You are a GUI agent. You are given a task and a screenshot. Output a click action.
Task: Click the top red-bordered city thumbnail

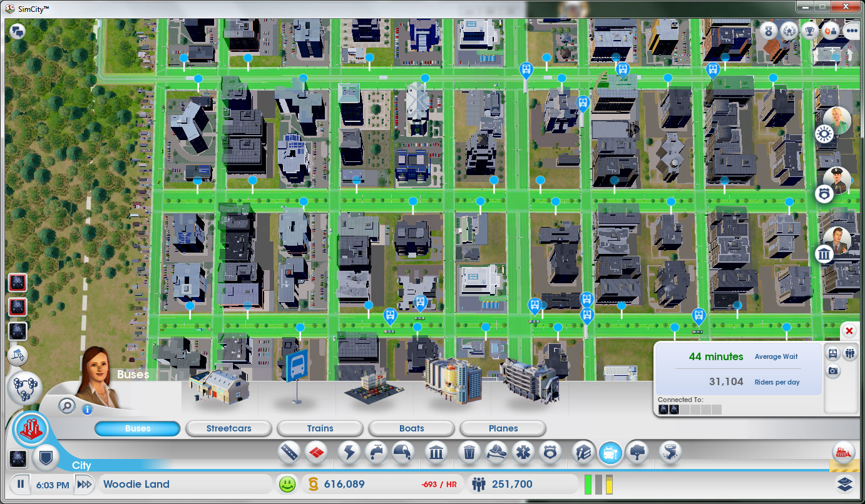[18, 283]
